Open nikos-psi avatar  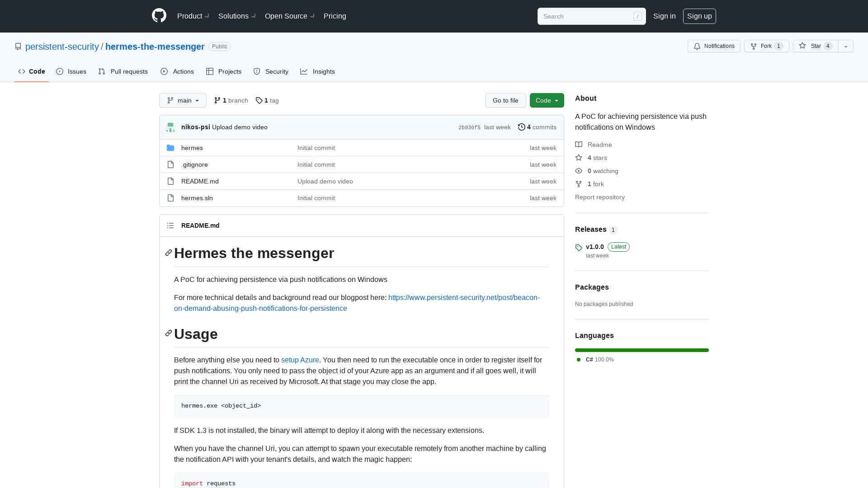tap(170, 127)
